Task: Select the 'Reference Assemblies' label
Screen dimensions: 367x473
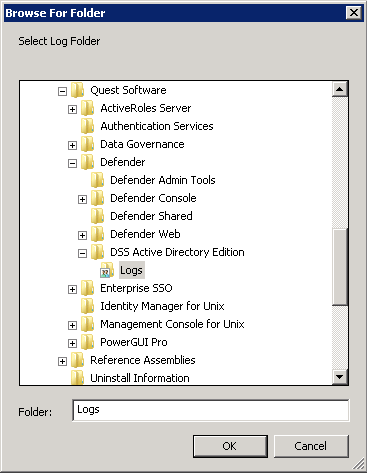Action: (x=143, y=360)
